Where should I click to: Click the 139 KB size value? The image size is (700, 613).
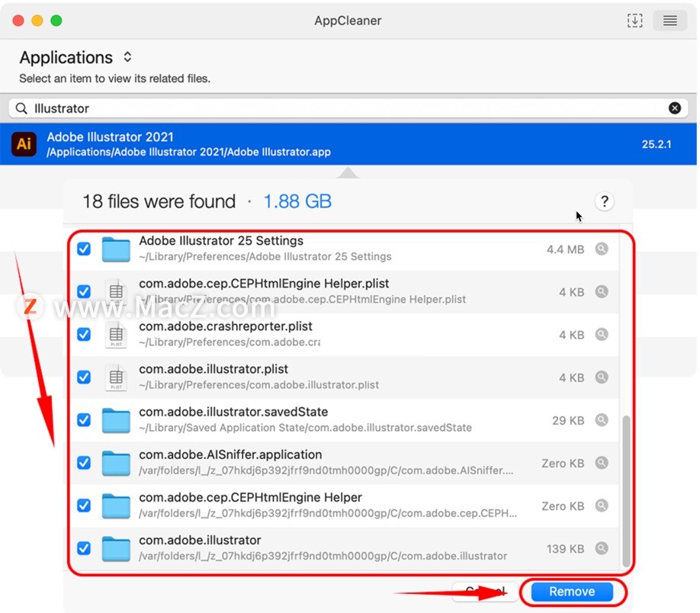(x=565, y=549)
